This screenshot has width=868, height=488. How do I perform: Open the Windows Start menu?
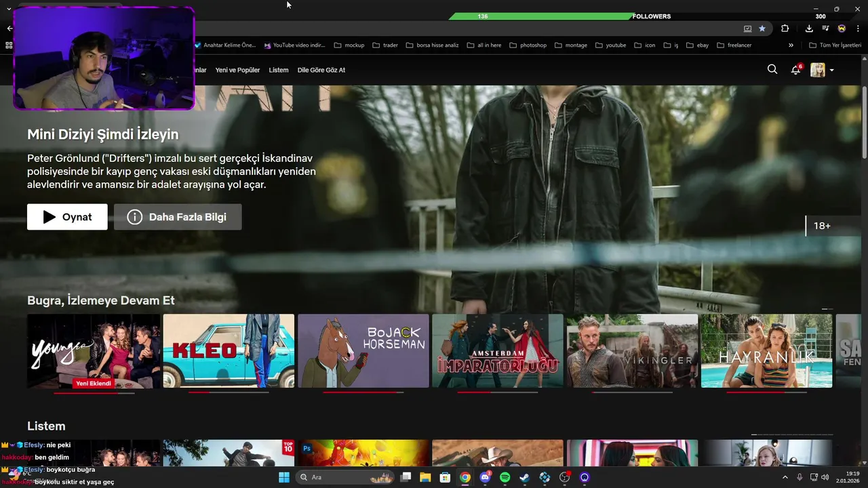point(284,477)
